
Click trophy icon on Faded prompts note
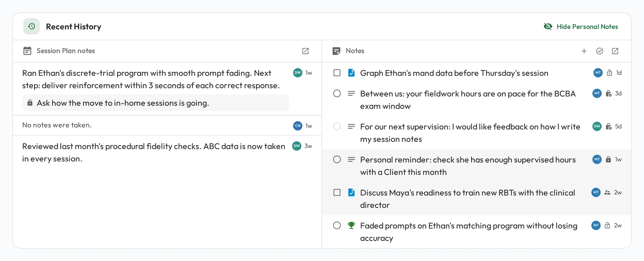[x=351, y=225]
